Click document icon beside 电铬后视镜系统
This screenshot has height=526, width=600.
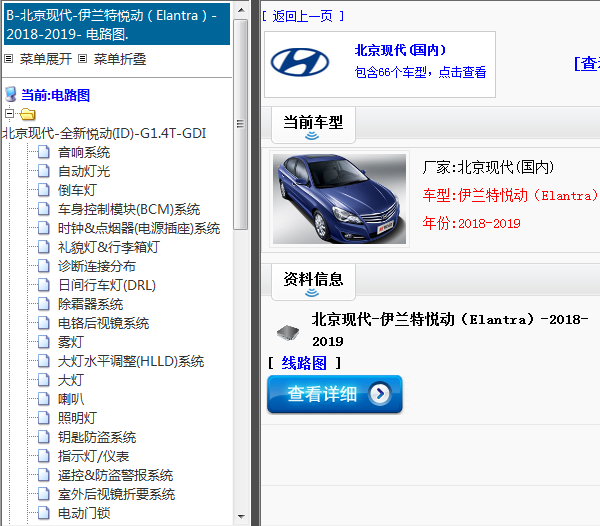[44, 323]
